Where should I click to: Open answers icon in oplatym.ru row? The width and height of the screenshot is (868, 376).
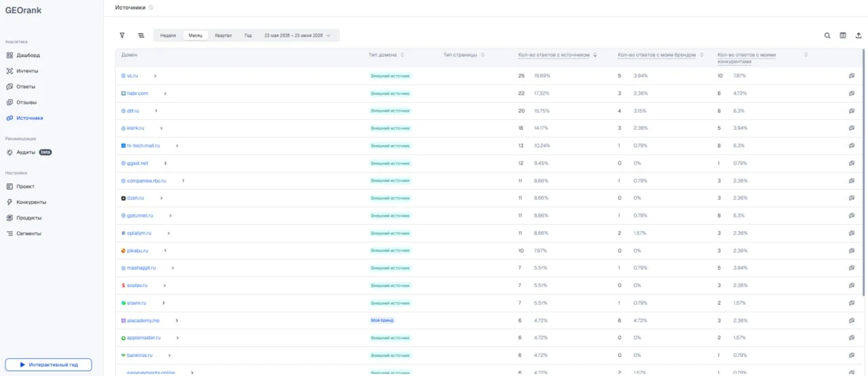coord(851,233)
